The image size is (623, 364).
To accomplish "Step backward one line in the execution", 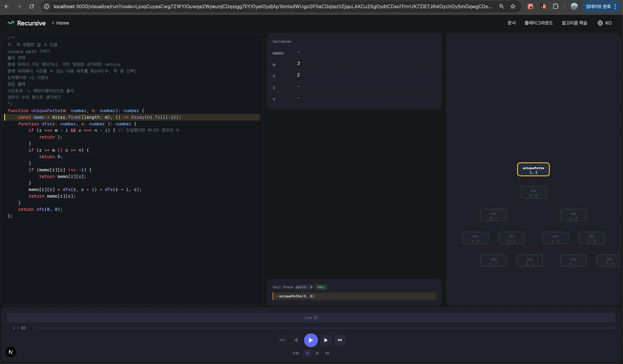I will click(x=296, y=340).
